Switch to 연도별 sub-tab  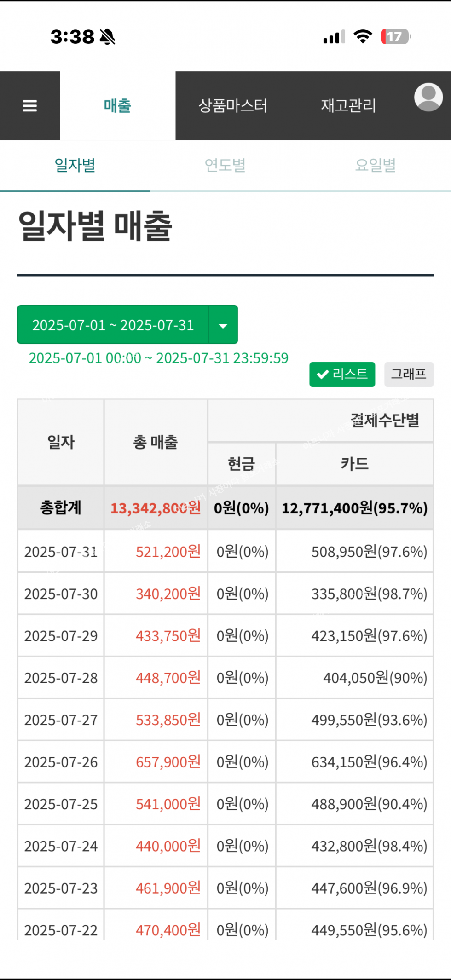click(225, 165)
